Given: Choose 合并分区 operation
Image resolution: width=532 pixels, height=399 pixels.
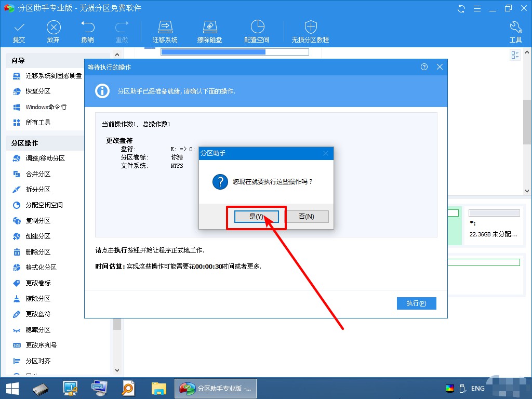Looking at the screenshot, I should point(32,174).
